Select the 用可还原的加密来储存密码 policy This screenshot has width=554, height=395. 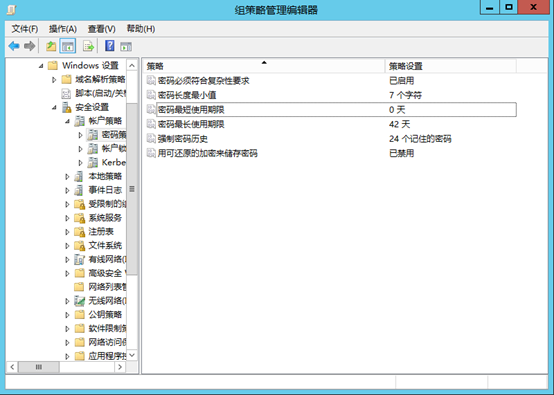(207, 153)
